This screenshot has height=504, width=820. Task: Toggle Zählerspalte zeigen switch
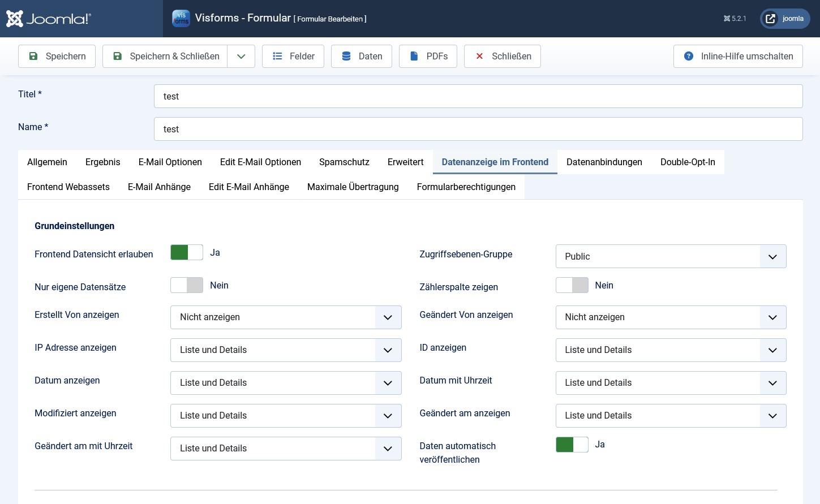pyautogui.click(x=572, y=285)
